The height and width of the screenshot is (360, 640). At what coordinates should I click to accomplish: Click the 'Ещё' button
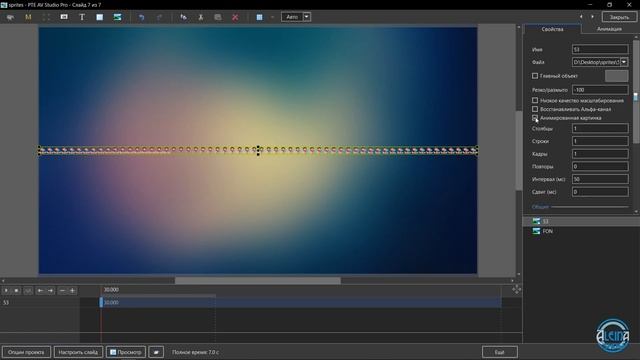(x=500, y=352)
